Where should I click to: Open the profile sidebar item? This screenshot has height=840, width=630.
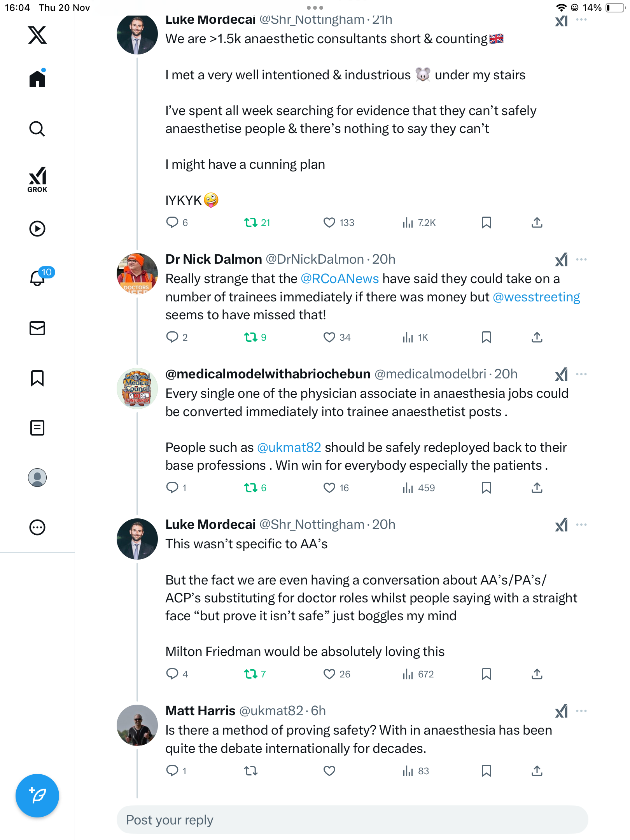pyautogui.click(x=37, y=478)
